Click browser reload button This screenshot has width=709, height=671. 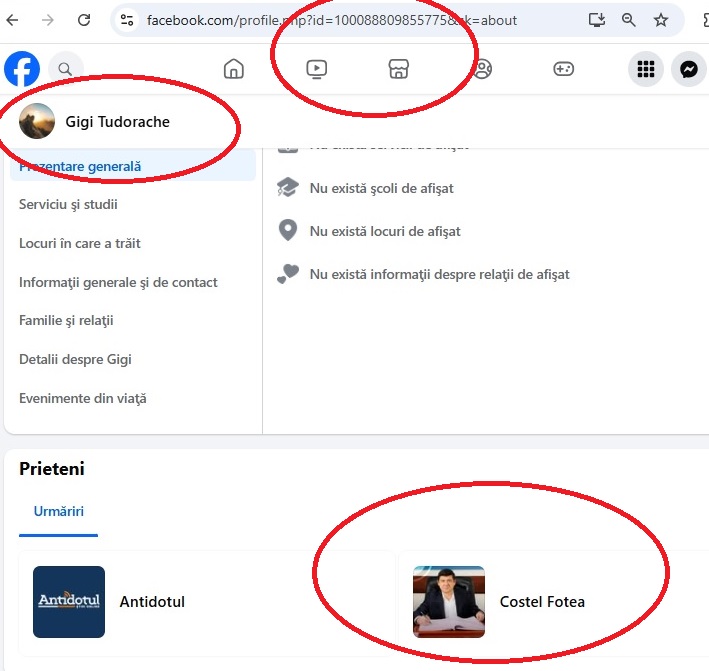[84, 20]
